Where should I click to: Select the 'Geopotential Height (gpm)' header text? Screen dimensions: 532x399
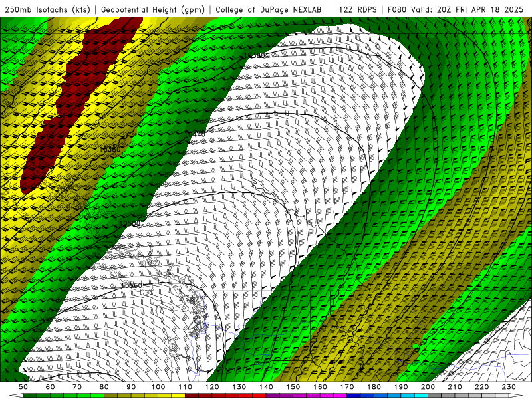coord(153,9)
